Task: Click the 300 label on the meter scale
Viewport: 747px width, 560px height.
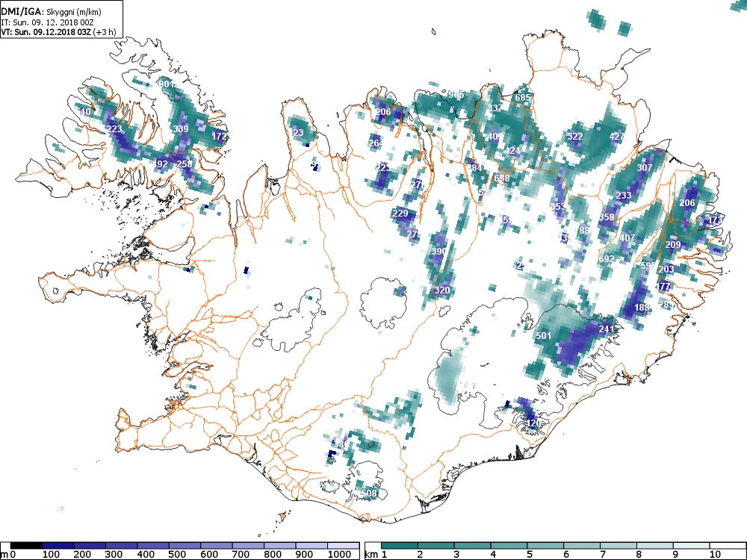Action: point(114,554)
